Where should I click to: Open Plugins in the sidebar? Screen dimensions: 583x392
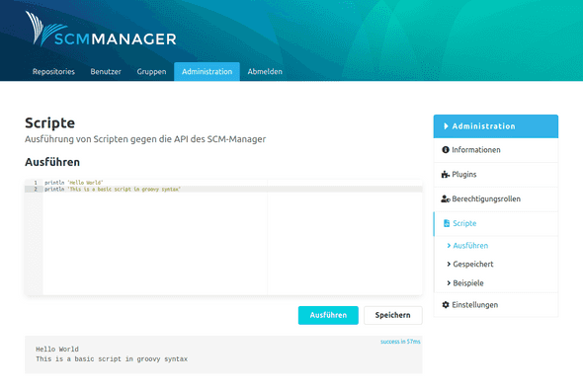tap(496, 175)
